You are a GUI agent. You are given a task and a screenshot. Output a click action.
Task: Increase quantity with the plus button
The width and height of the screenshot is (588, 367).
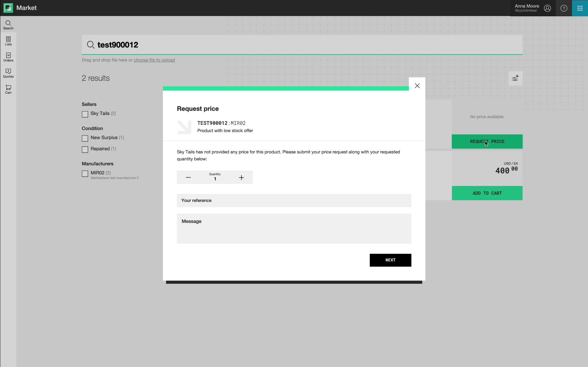[241, 178]
